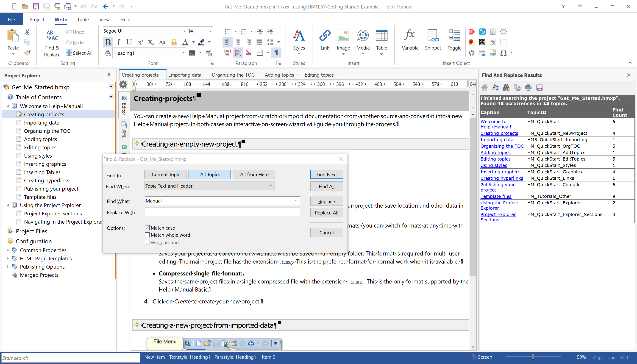Print results using the printer icon
The height and width of the screenshot is (364, 637).
tap(528, 87)
